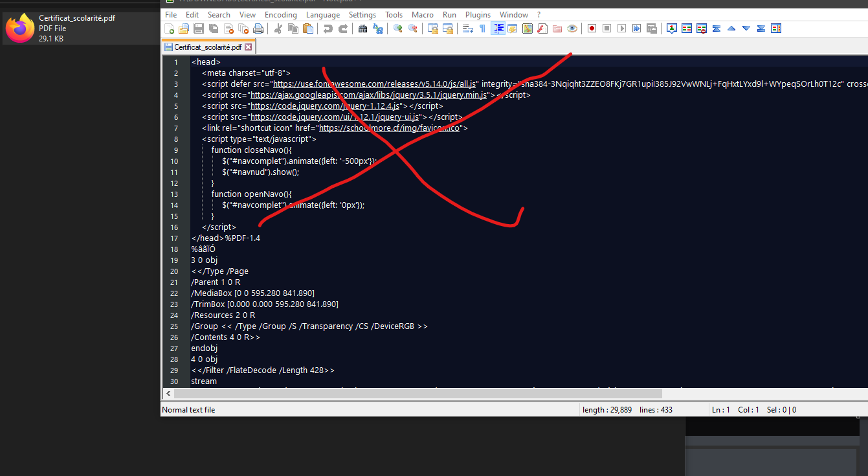Print the current document
This screenshot has height=476, width=868.
pyautogui.click(x=259, y=28)
